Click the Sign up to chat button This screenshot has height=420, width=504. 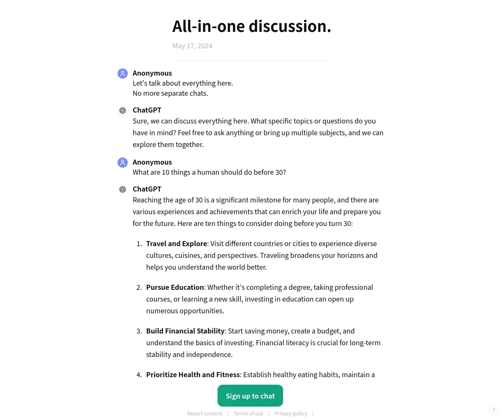[250, 396]
